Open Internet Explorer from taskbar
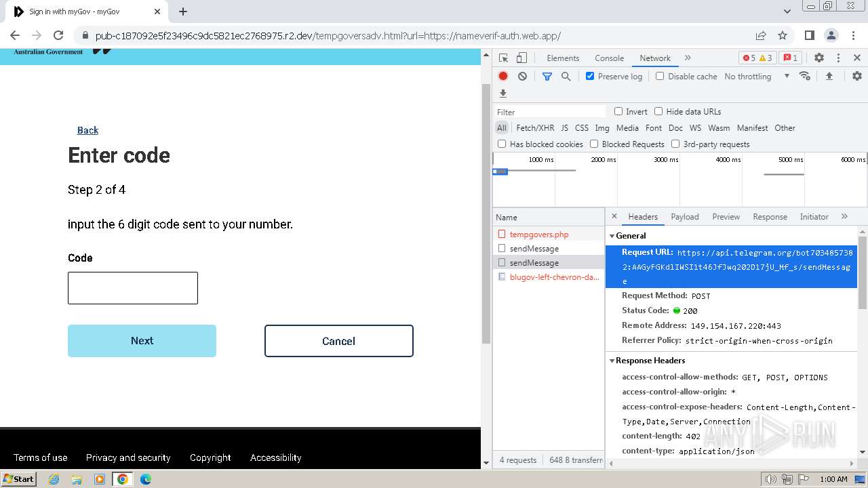 pyautogui.click(x=54, y=479)
